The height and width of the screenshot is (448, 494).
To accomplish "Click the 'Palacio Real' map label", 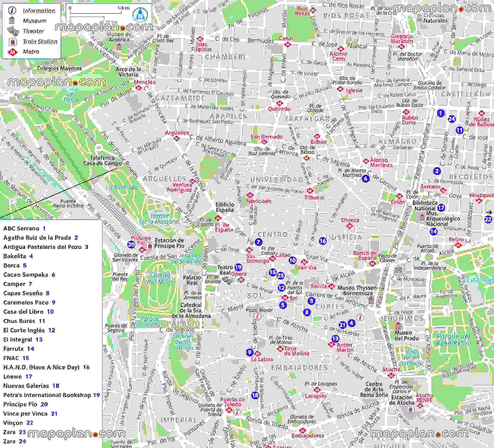I will point(192,280).
